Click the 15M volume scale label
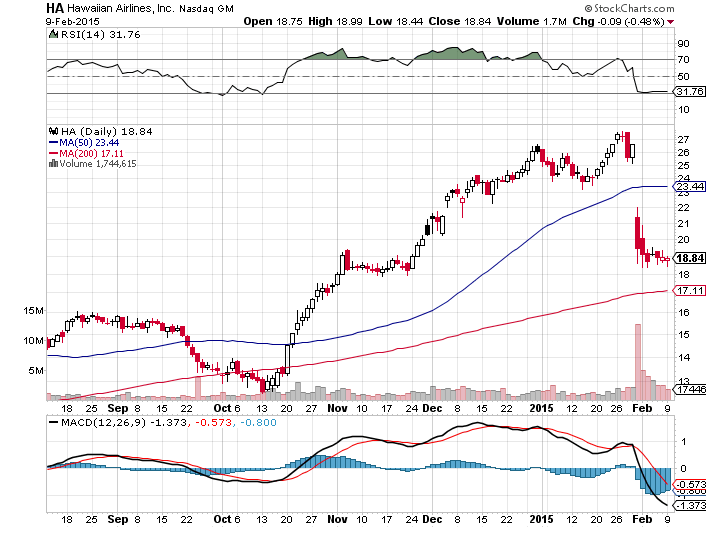Screen dimensions: 723x533 33,311
